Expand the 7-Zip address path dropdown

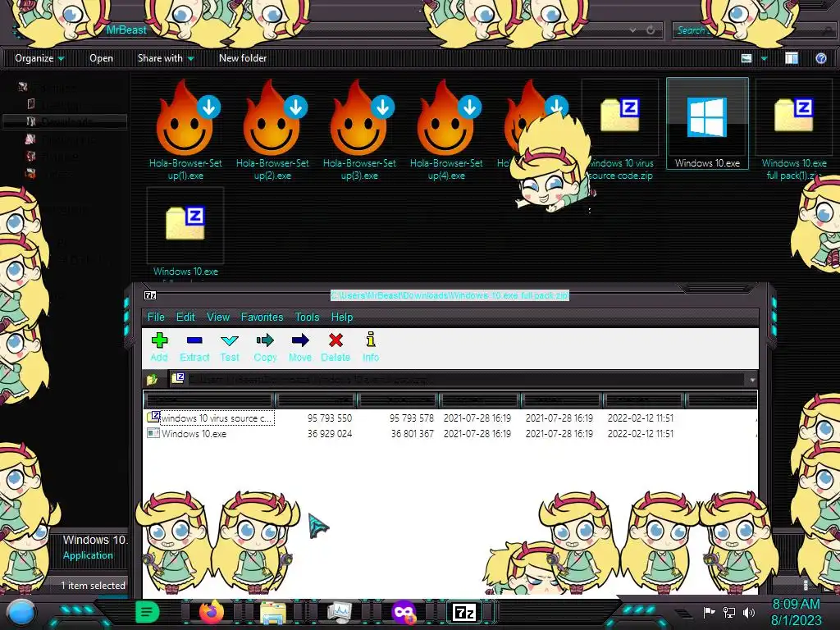pyautogui.click(x=752, y=380)
